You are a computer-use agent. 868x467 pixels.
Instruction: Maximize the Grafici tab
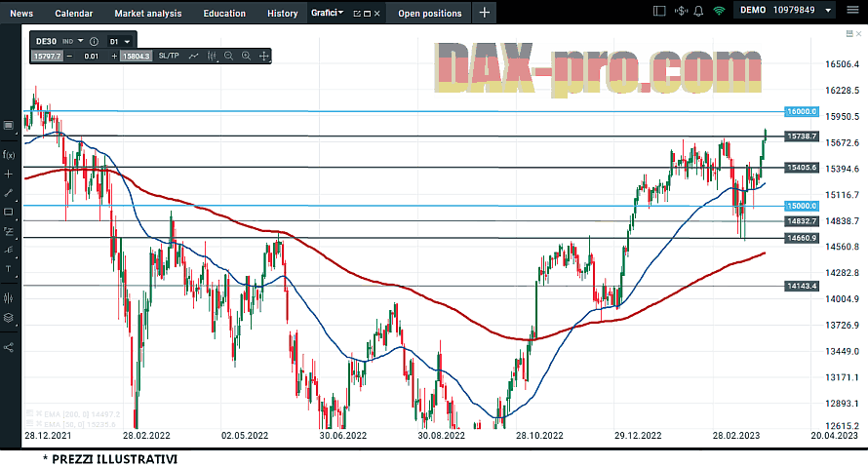pos(367,14)
